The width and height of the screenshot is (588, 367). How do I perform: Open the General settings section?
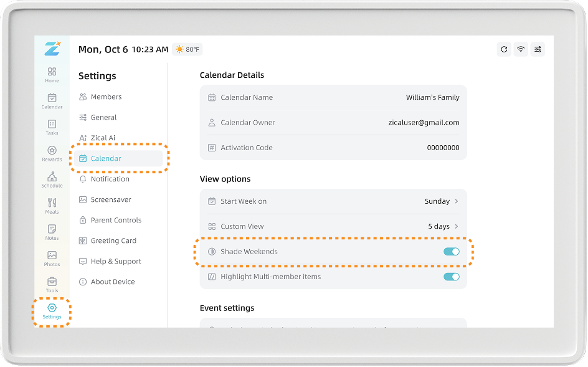click(x=118, y=118)
